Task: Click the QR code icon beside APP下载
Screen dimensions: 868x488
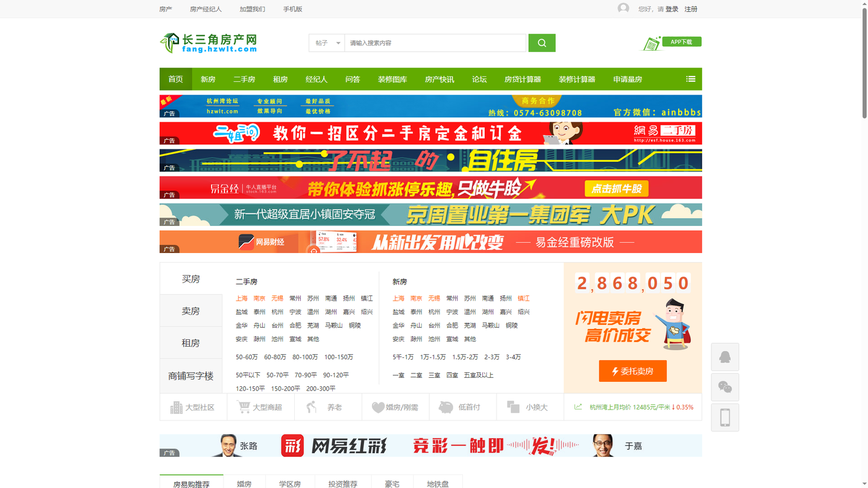Action: pyautogui.click(x=651, y=44)
